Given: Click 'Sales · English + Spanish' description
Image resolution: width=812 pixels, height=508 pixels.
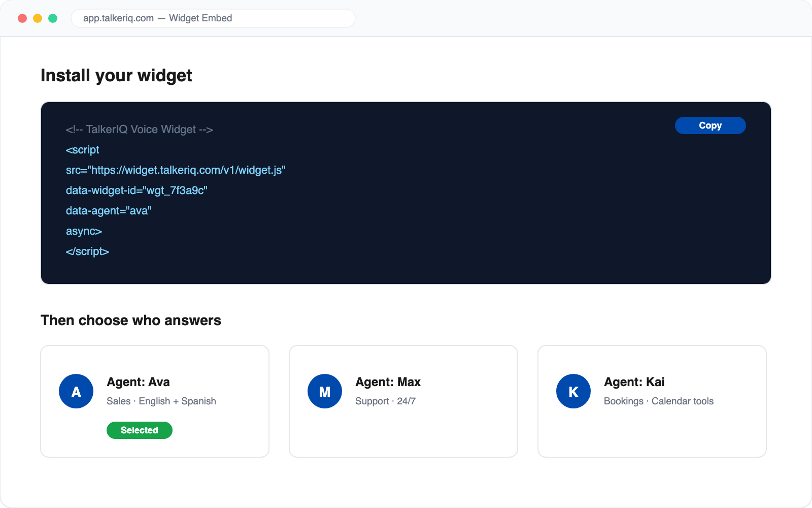Looking at the screenshot, I should [x=161, y=401].
